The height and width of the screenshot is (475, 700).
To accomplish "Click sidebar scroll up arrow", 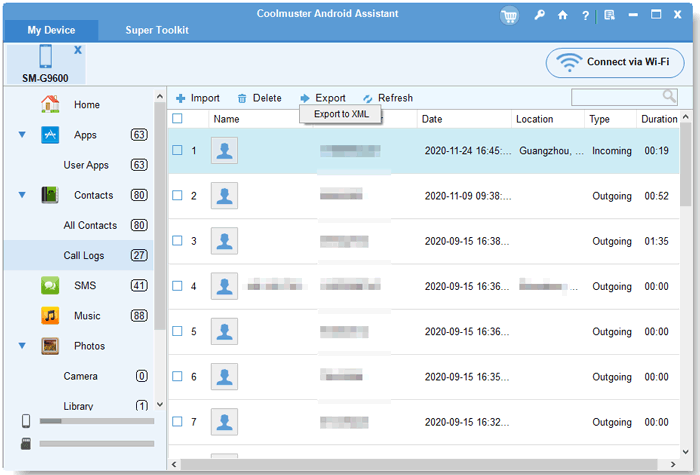I will click(160, 96).
